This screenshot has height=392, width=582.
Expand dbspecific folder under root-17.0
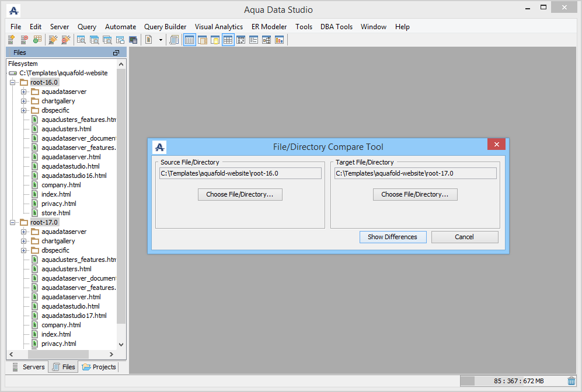[23, 250]
